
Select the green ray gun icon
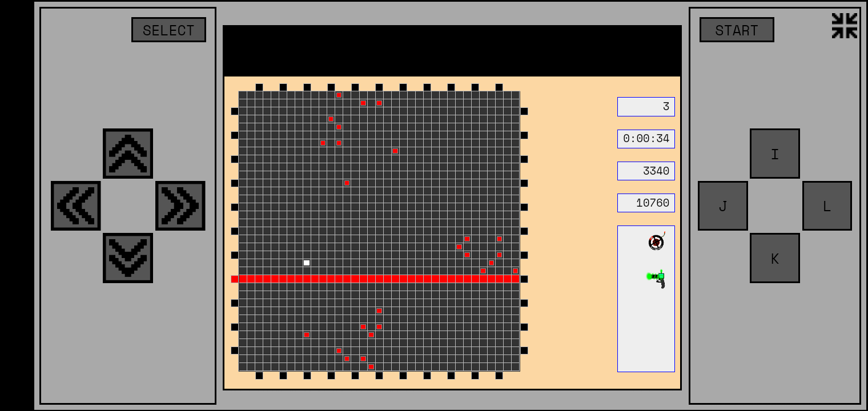click(x=657, y=278)
